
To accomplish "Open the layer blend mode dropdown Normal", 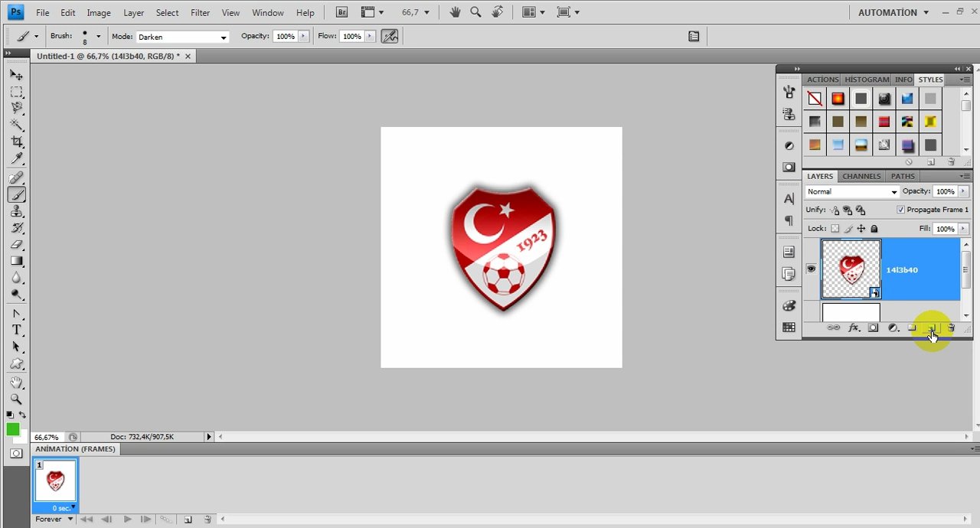I will click(852, 192).
